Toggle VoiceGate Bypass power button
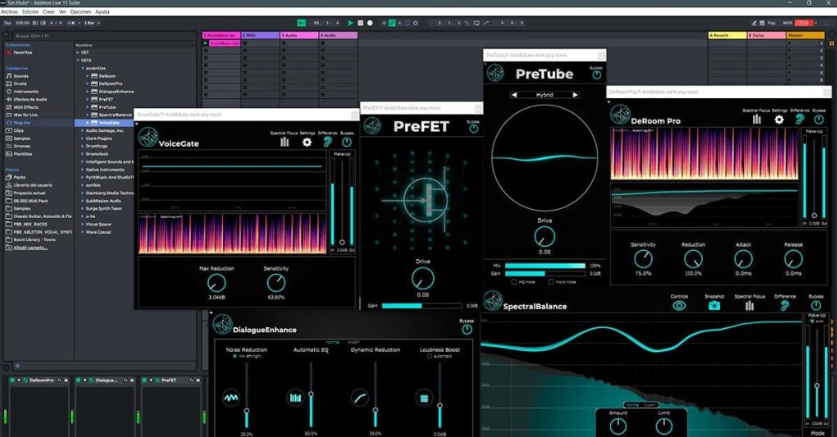 pyautogui.click(x=347, y=142)
